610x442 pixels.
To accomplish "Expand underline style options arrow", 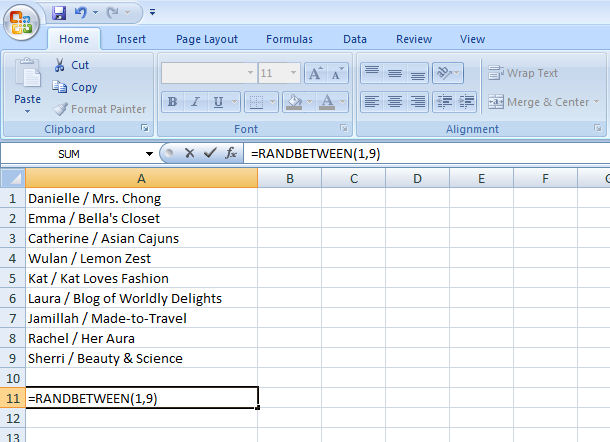I will [x=235, y=102].
